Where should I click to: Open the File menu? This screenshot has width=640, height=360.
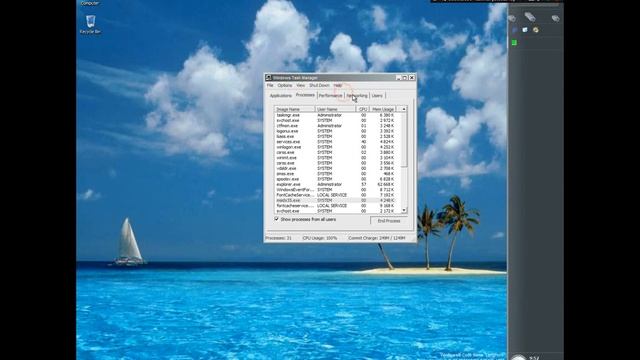pos(270,85)
